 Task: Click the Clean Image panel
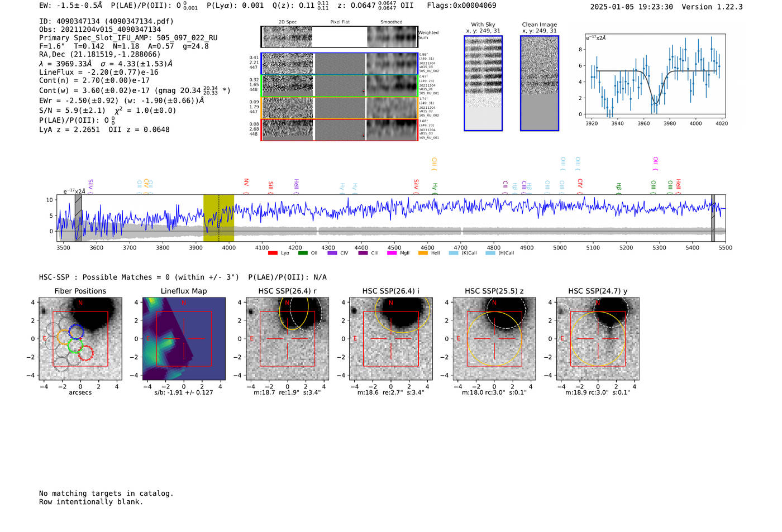[540, 83]
